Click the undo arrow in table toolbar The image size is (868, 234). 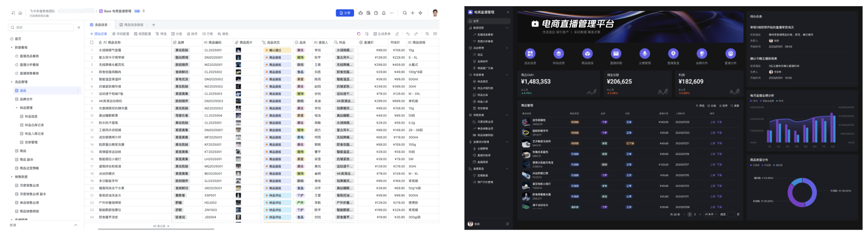[x=407, y=34]
